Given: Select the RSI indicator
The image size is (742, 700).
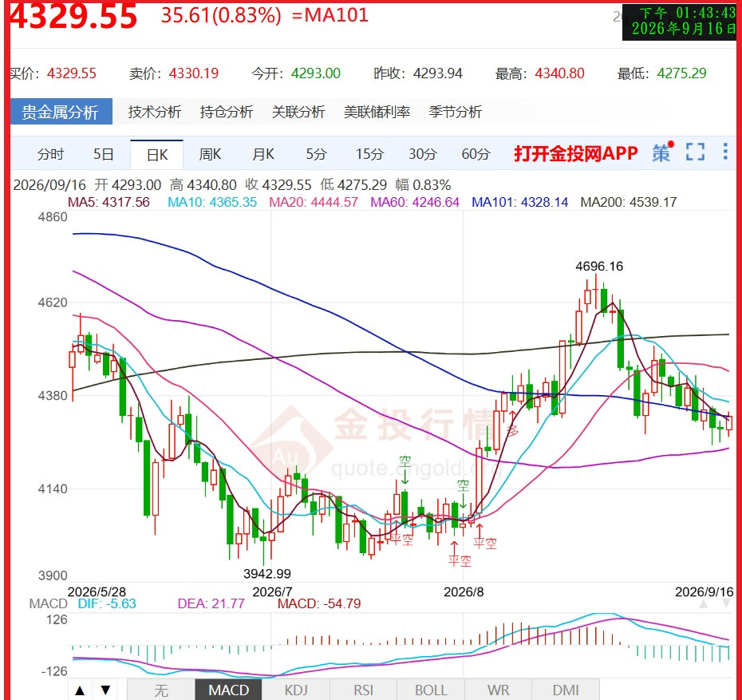Looking at the screenshot, I should [364, 690].
